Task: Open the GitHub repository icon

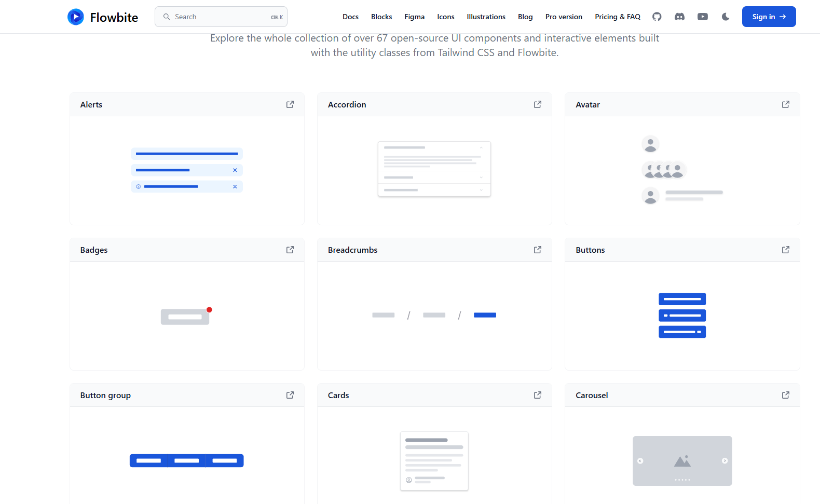Action: [657, 17]
